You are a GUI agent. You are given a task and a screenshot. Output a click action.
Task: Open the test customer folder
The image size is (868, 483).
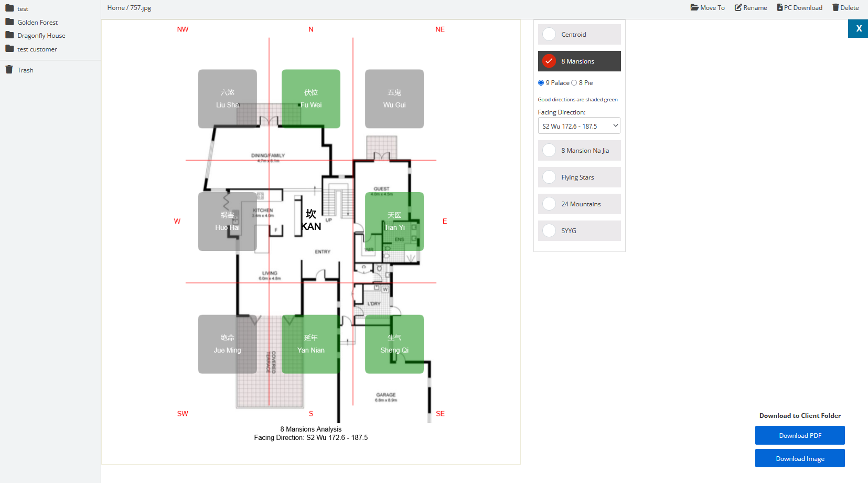click(37, 49)
